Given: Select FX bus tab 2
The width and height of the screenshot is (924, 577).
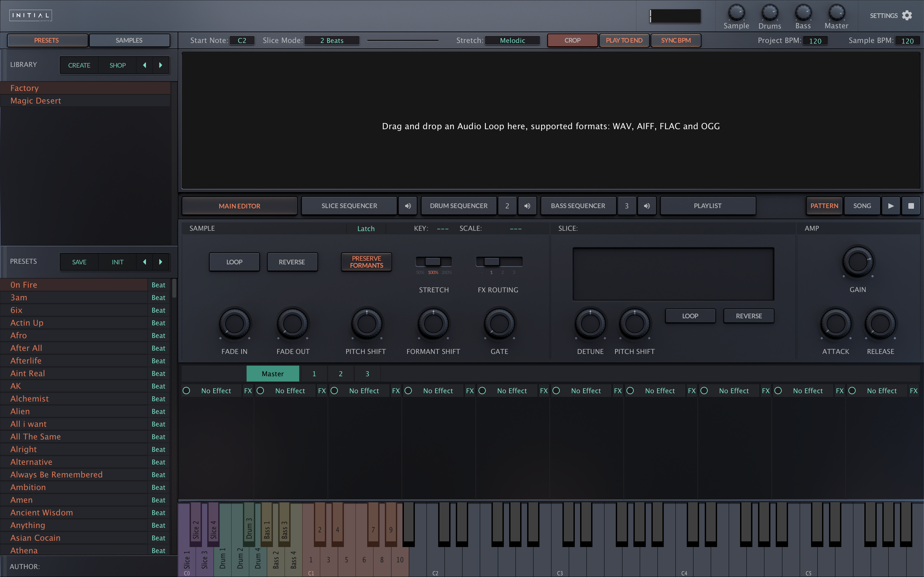Looking at the screenshot, I should (341, 374).
